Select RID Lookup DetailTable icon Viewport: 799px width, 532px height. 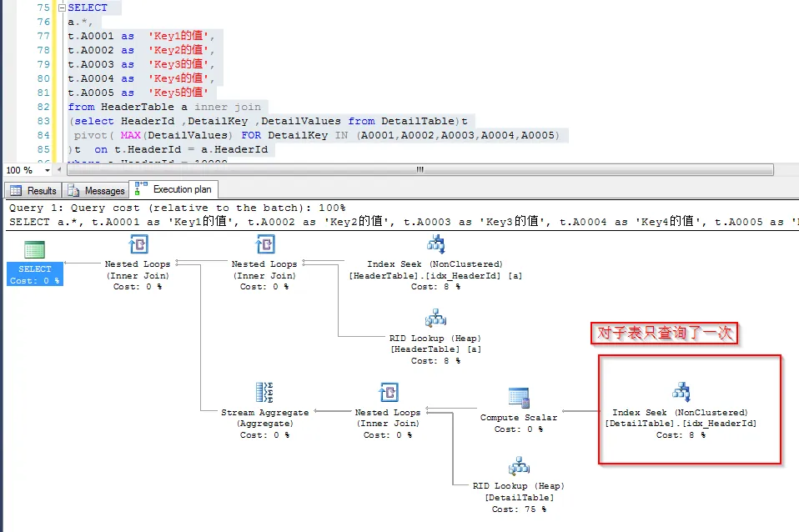pos(519,466)
